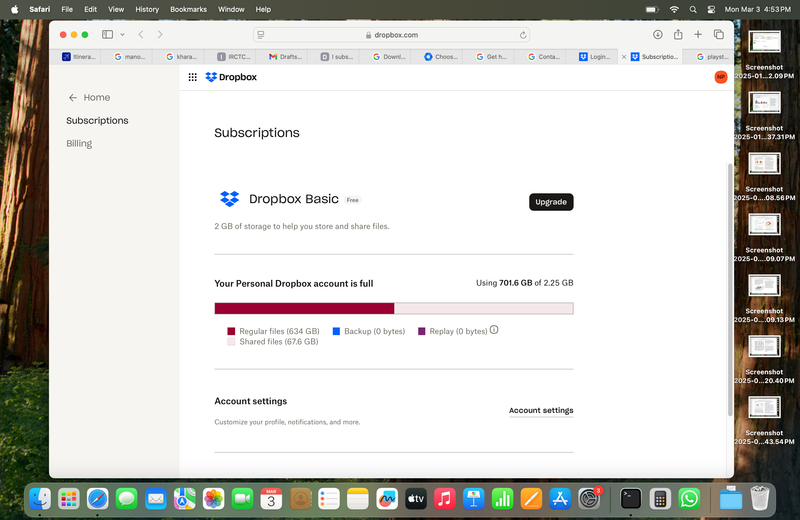Click the Dropbox logo in header
The image size is (800, 520).
click(x=231, y=77)
